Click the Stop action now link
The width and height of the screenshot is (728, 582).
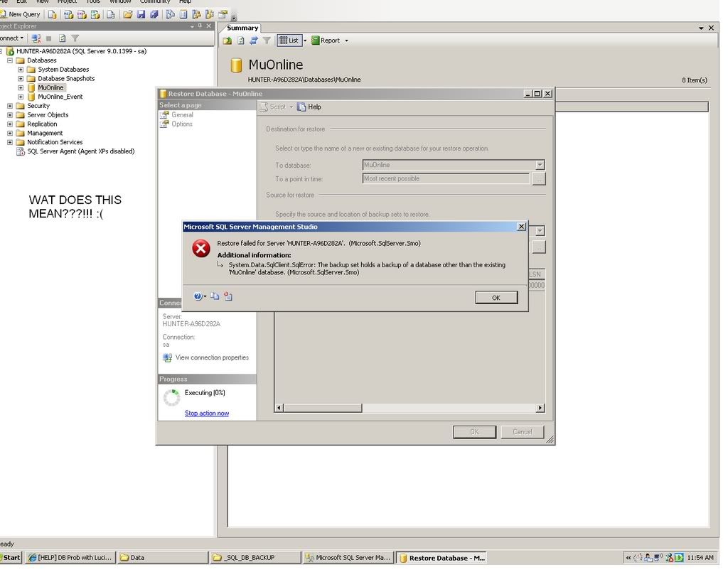pos(206,414)
